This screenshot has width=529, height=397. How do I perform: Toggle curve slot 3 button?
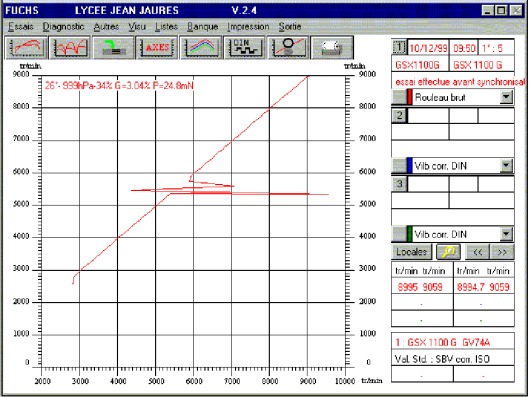(399, 184)
